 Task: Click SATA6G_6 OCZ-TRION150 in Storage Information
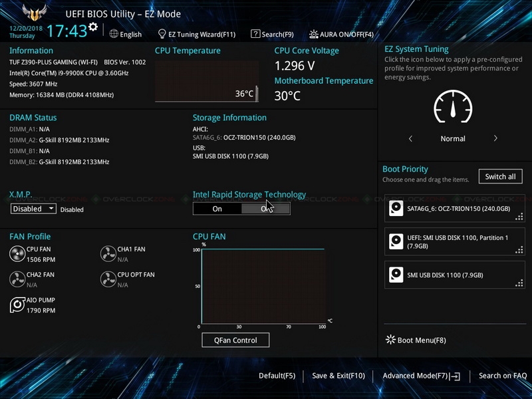[244, 138]
